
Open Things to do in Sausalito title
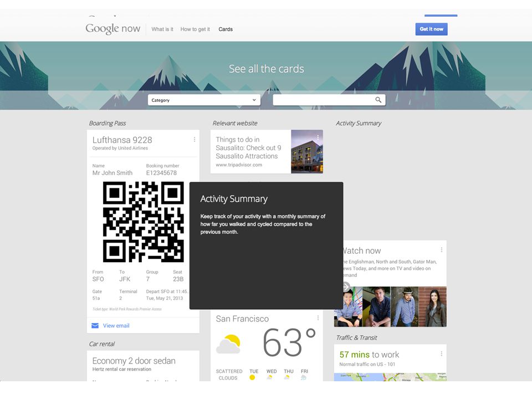(x=248, y=148)
